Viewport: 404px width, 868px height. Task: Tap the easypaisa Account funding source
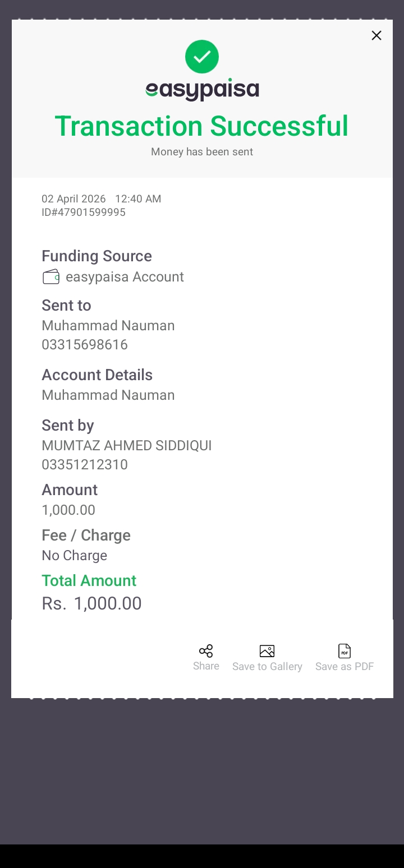coord(125,277)
